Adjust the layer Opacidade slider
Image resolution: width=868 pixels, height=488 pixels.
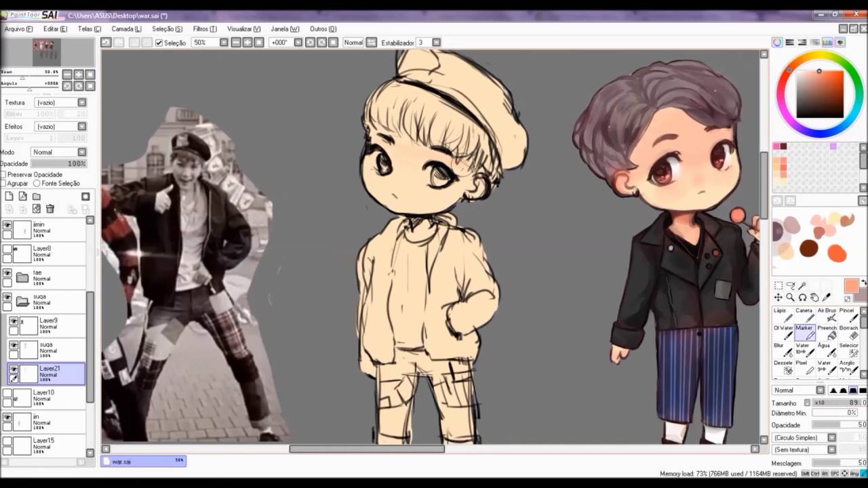click(x=59, y=164)
